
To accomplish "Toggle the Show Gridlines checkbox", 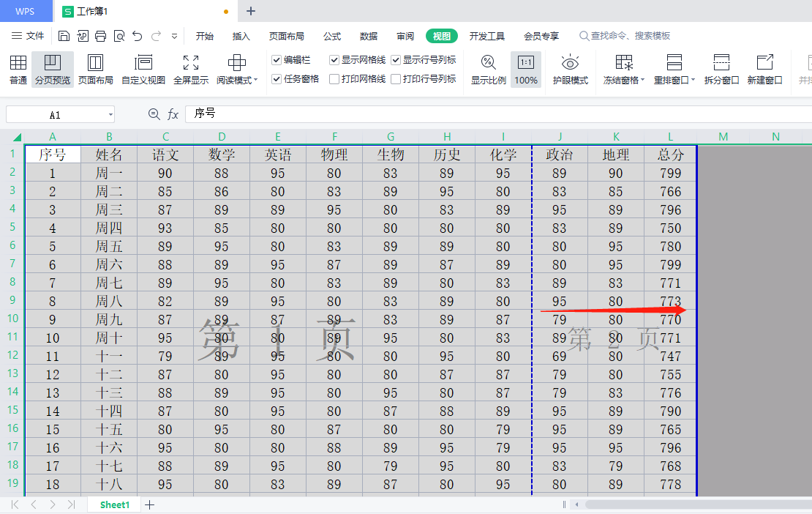I will coord(334,60).
